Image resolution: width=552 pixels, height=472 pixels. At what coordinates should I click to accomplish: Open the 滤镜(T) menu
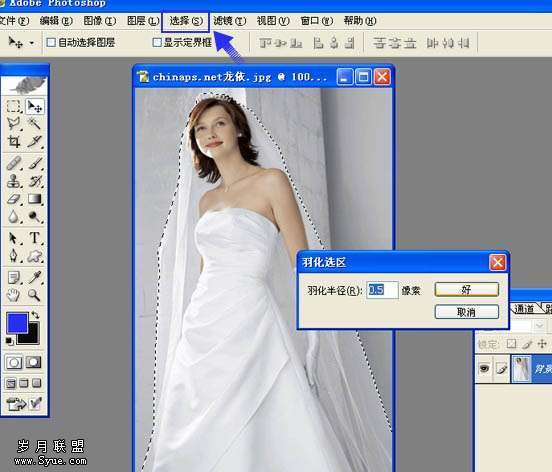230,21
